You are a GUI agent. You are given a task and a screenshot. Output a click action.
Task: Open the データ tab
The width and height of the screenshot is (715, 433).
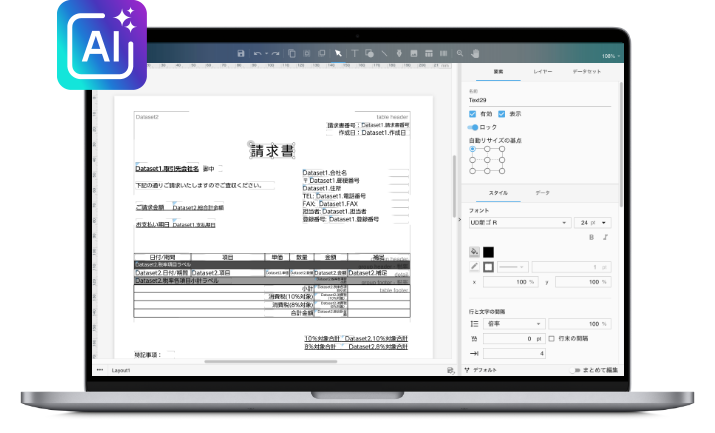click(x=542, y=191)
